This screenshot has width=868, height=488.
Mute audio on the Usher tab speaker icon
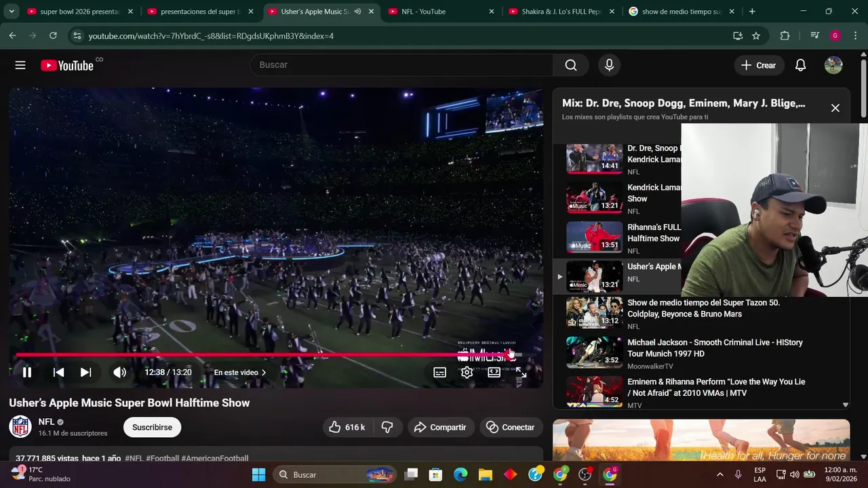click(357, 12)
